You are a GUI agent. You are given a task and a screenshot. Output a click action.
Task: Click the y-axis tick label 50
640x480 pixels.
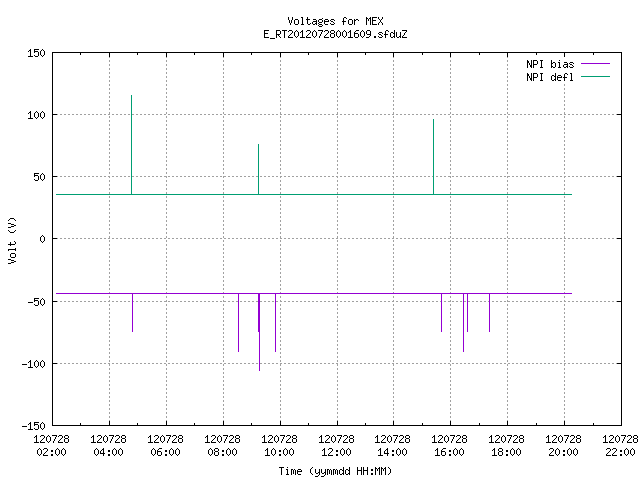tap(39, 177)
